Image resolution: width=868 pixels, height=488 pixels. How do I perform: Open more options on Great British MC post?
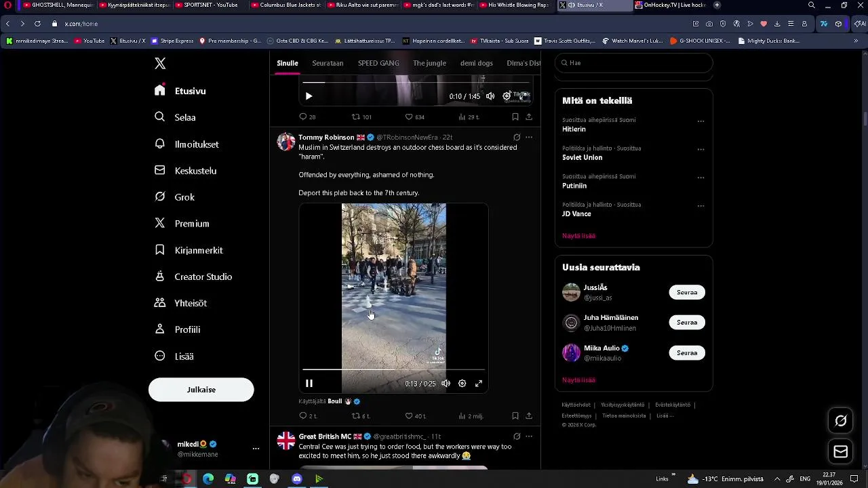coord(529,436)
